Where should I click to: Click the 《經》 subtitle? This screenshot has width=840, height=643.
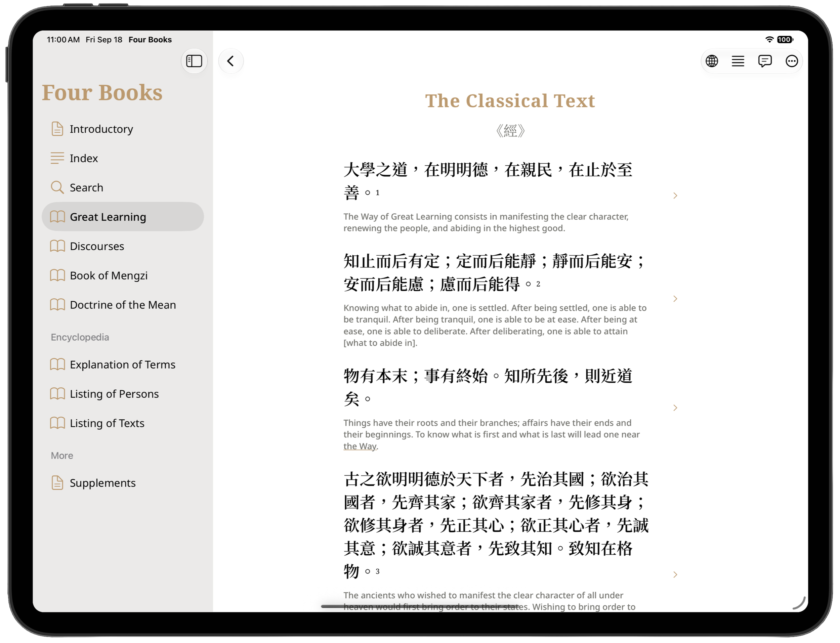click(x=510, y=131)
